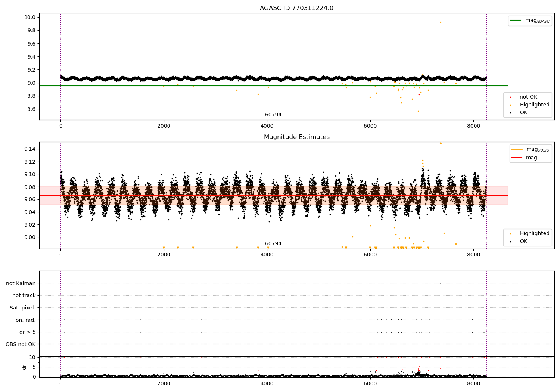Click 'OK' legend entry in the middle plot
The width and height of the screenshot is (560, 392).
(x=523, y=242)
